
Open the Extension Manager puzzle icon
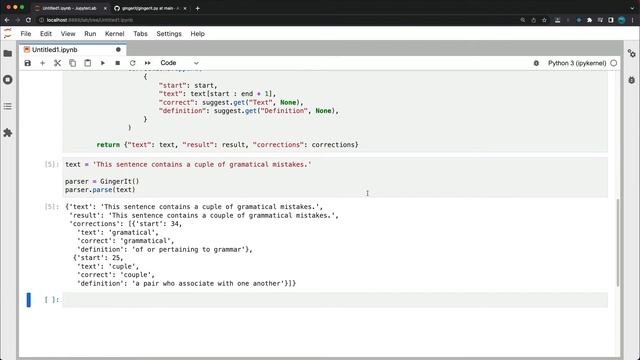click(8, 133)
